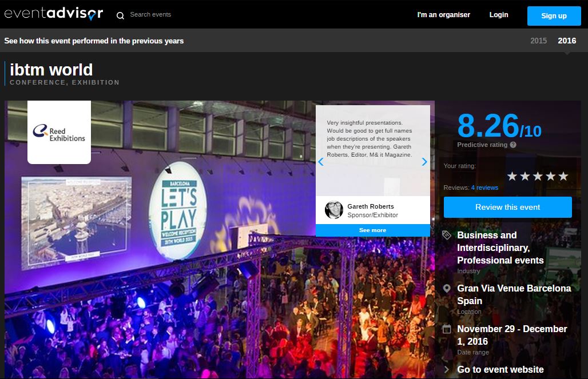This screenshot has height=379, width=588.
Task: Rate the event two stars
Action: click(525, 176)
